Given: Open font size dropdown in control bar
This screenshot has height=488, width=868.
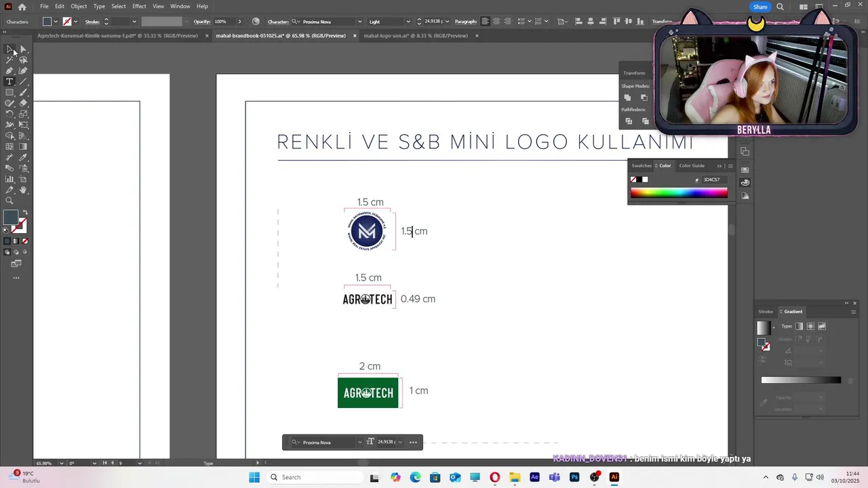Looking at the screenshot, I should click(449, 22).
